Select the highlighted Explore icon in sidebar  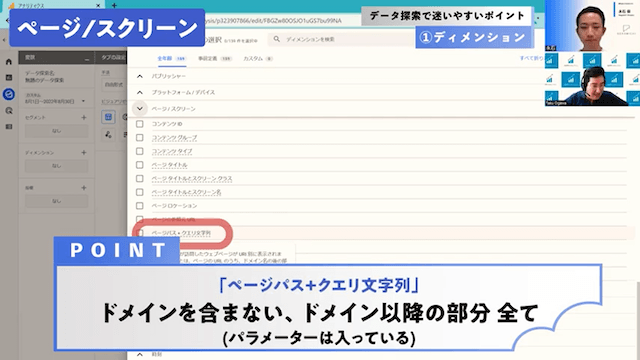9,94
